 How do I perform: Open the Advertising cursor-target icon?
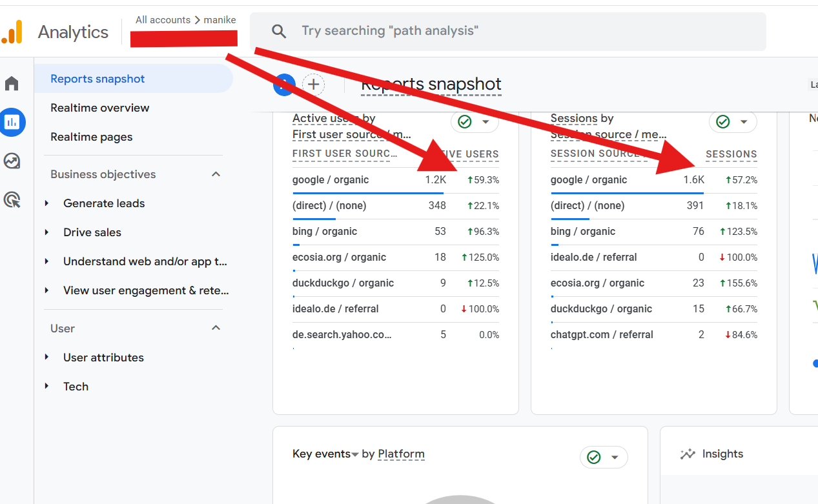point(12,199)
